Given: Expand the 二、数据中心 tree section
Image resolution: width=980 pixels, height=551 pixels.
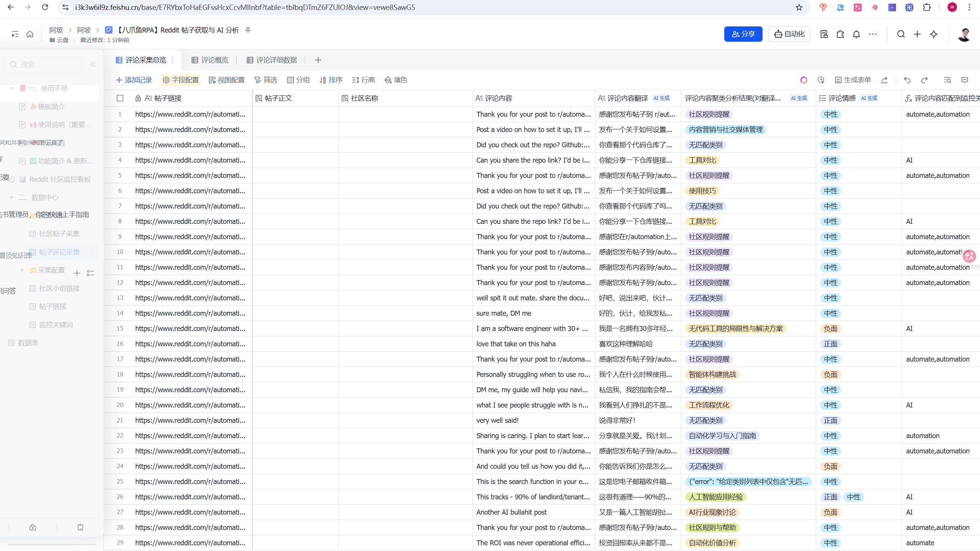Looking at the screenshot, I should pos(11,197).
